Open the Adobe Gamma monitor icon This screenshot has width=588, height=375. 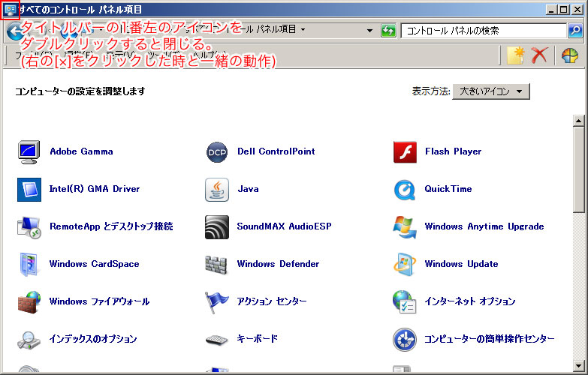29,152
